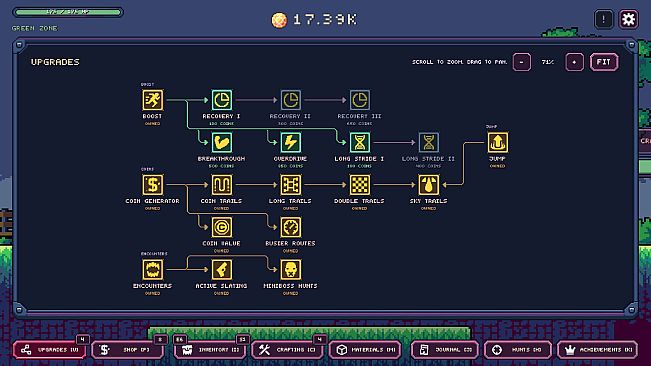This screenshot has width=651, height=366.
Task: Zoom out with the minus button
Action: click(x=521, y=62)
